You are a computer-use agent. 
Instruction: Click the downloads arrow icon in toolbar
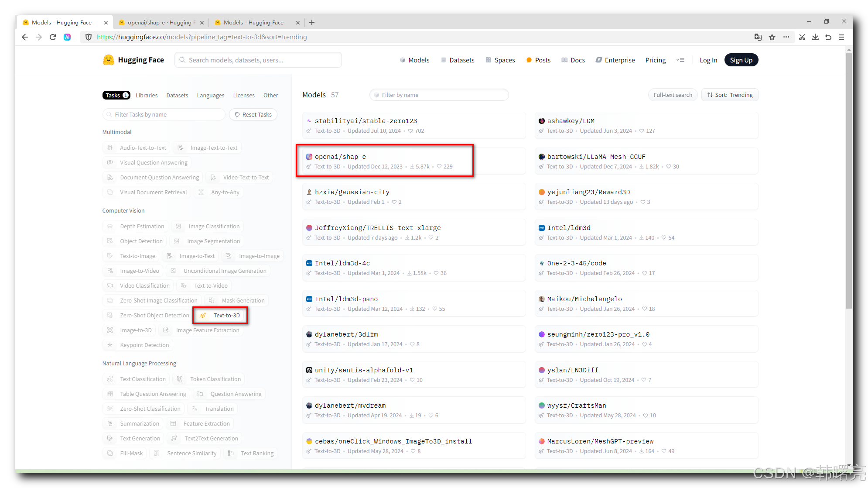tap(815, 37)
